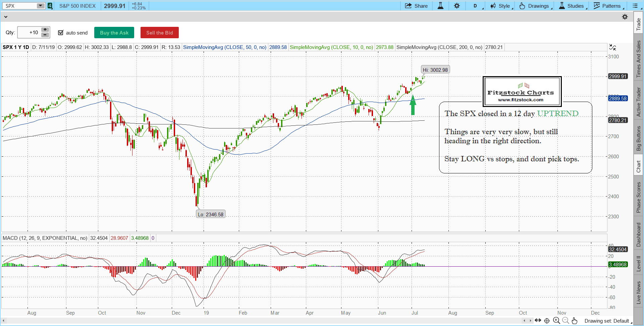Increase quantity with the plus stepper
The height and width of the screenshot is (326, 644).
pos(45,30)
